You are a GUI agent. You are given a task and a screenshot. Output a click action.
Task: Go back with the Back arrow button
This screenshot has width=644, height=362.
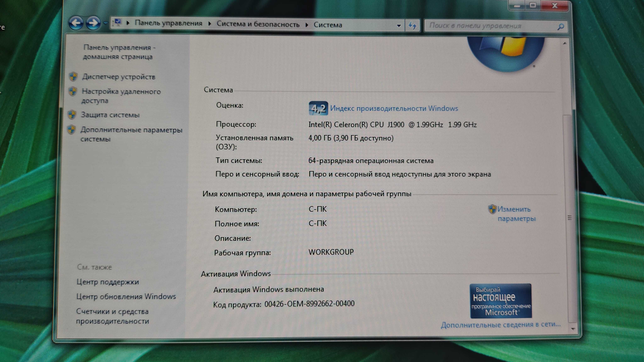(76, 23)
